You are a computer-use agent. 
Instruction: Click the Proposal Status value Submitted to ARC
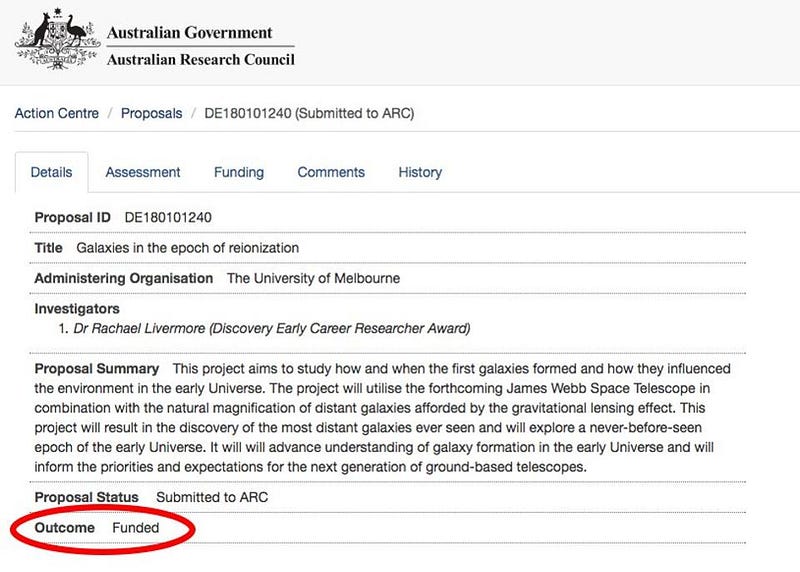tap(212, 498)
